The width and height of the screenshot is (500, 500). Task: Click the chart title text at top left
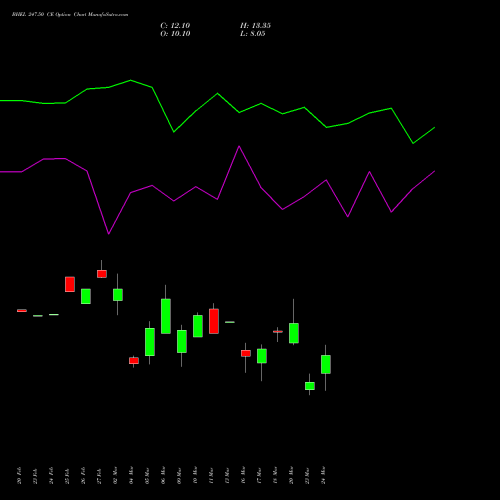click(x=70, y=14)
